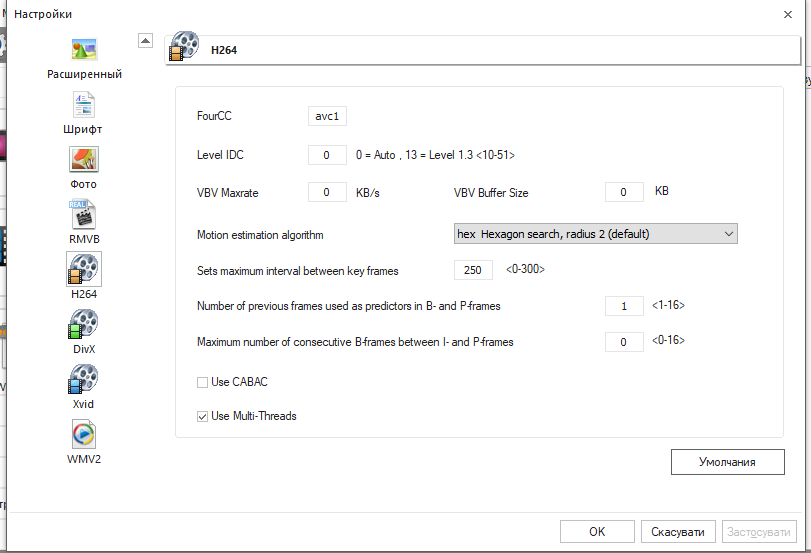Click the "Sets maximum interval between key frames" label
The image size is (811, 553).
297,271
